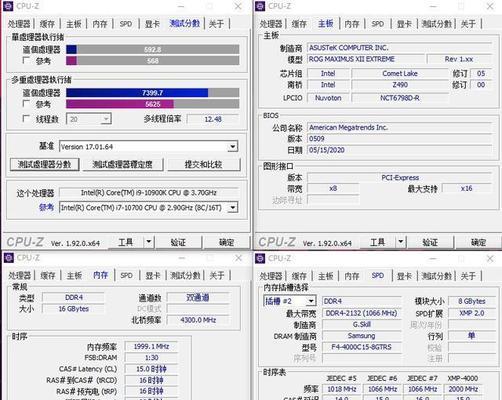The height and width of the screenshot is (400, 502).
Task: Select 显卡 tab in mainboard window
Action: click(404, 24)
